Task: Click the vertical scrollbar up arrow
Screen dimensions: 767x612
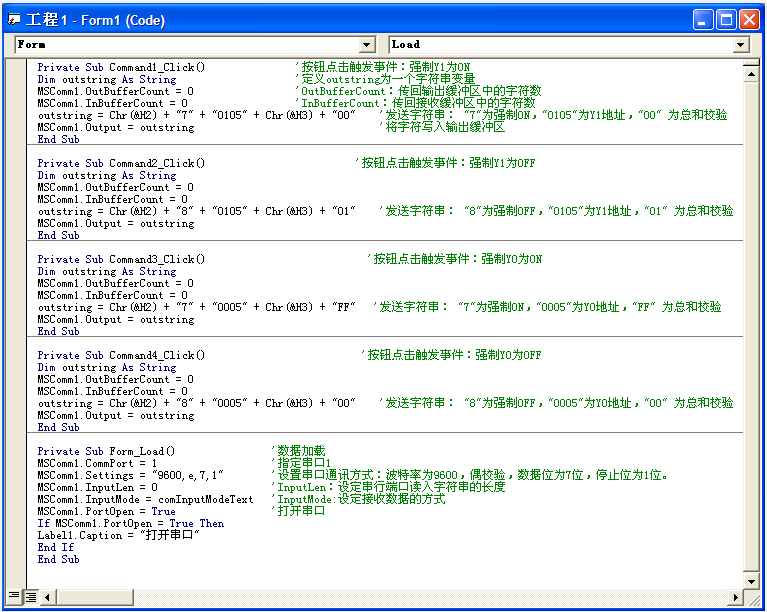Action: coord(752,67)
